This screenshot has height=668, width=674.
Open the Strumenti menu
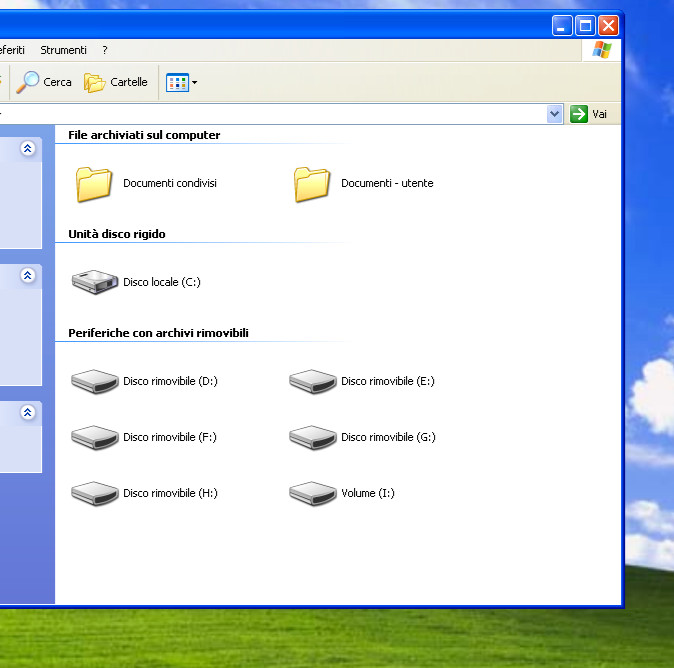click(x=63, y=50)
